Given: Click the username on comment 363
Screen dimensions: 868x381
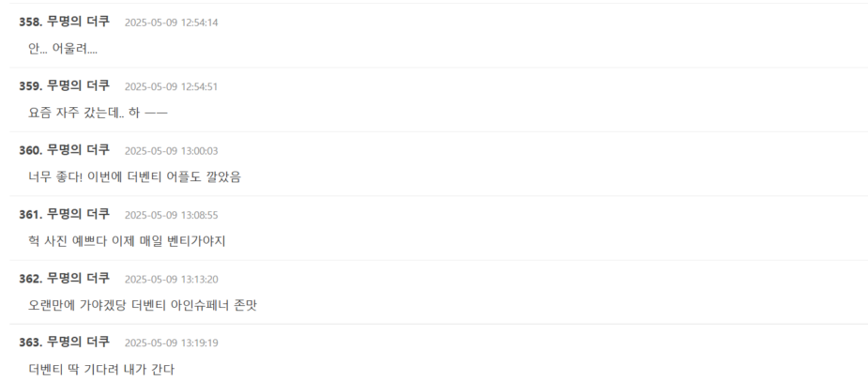Looking at the screenshot, I should point(78,342).
